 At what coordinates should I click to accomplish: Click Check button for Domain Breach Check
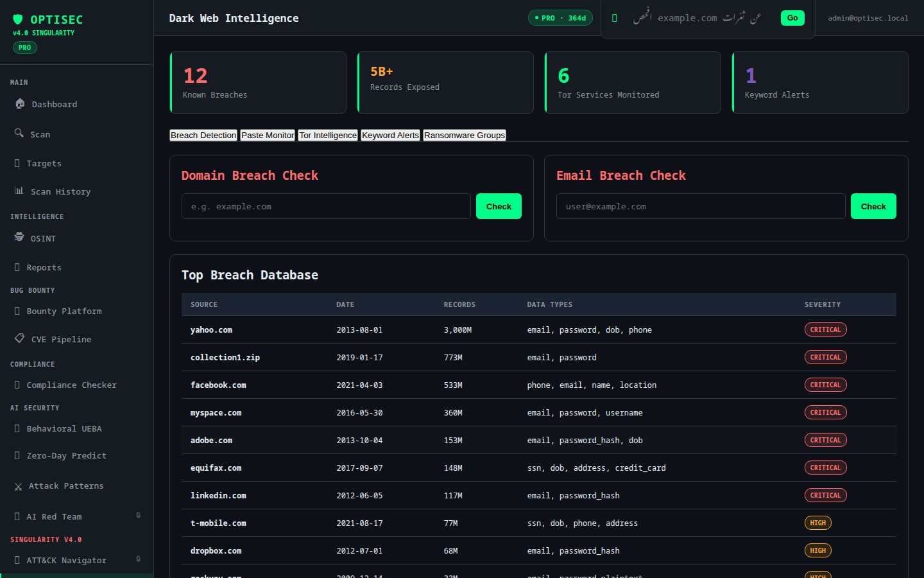point(499,206)
